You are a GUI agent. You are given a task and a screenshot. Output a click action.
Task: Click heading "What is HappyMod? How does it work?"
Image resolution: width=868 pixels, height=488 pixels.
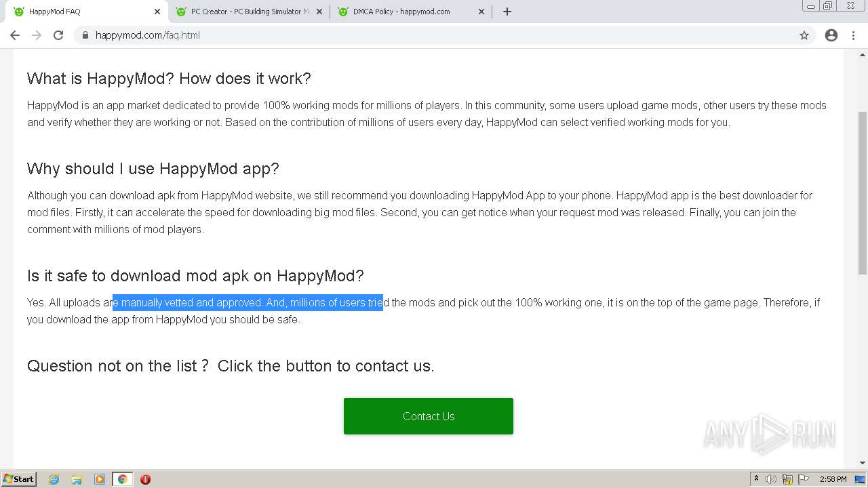[x=169, y=79]
